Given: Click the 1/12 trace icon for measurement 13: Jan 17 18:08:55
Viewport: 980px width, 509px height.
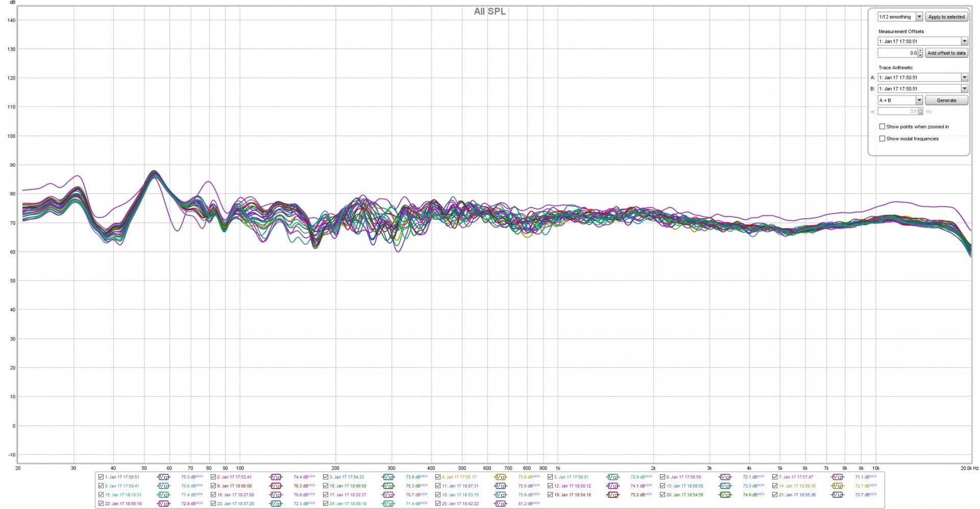Looking at the screenshot, I should click(x=725, y=486).
